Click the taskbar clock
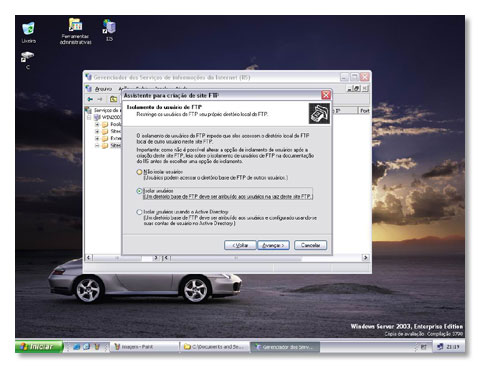480x368 pixels. point(453,347)
